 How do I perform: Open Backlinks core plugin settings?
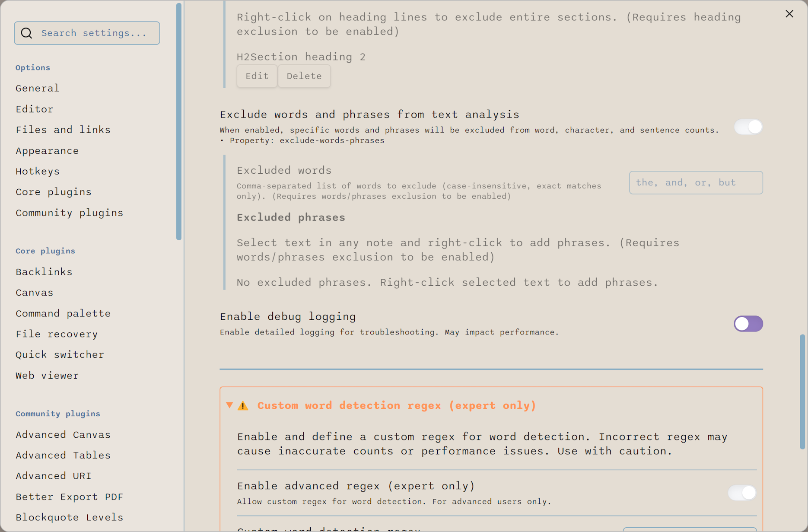[x=44, y=271]
